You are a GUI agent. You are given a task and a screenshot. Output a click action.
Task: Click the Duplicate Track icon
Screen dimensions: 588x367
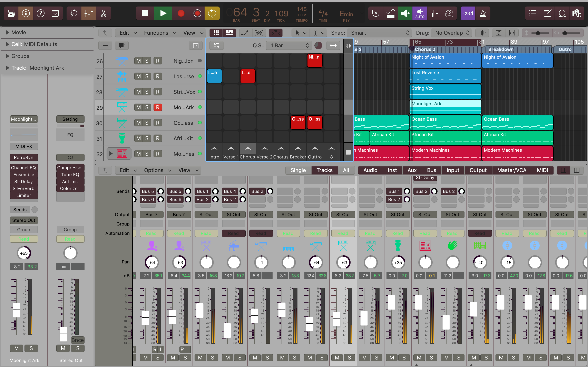[x=122, y=45]
